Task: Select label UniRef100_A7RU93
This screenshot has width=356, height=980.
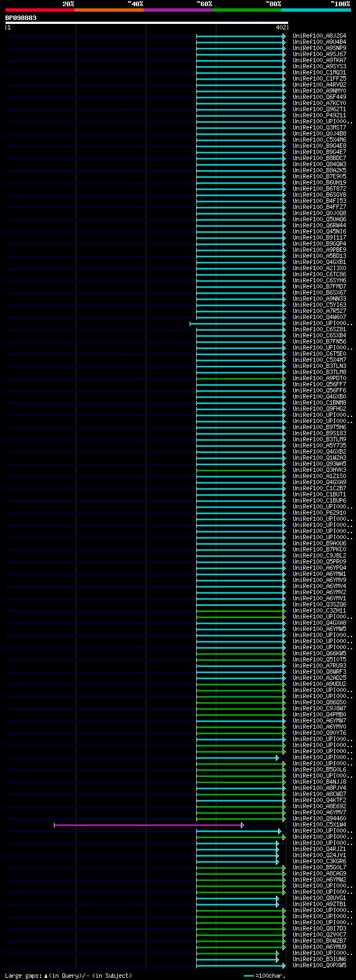Action: pyautogui.click(x=319, y=666)
